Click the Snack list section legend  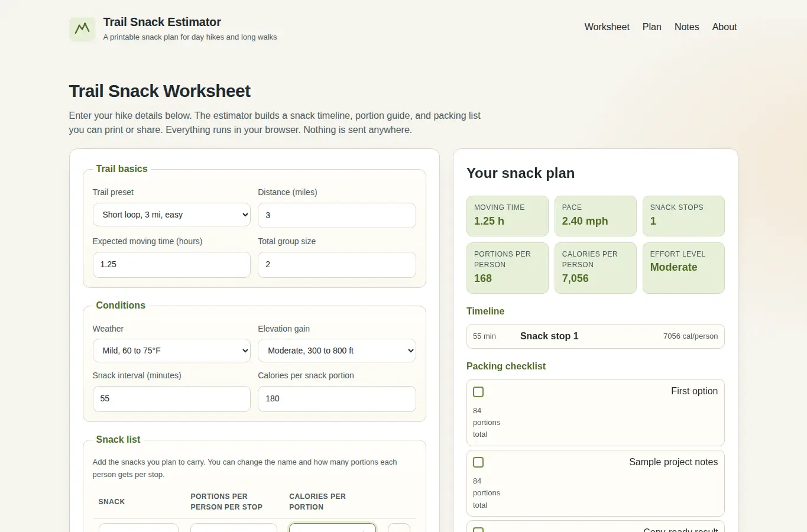coord(118,439)
